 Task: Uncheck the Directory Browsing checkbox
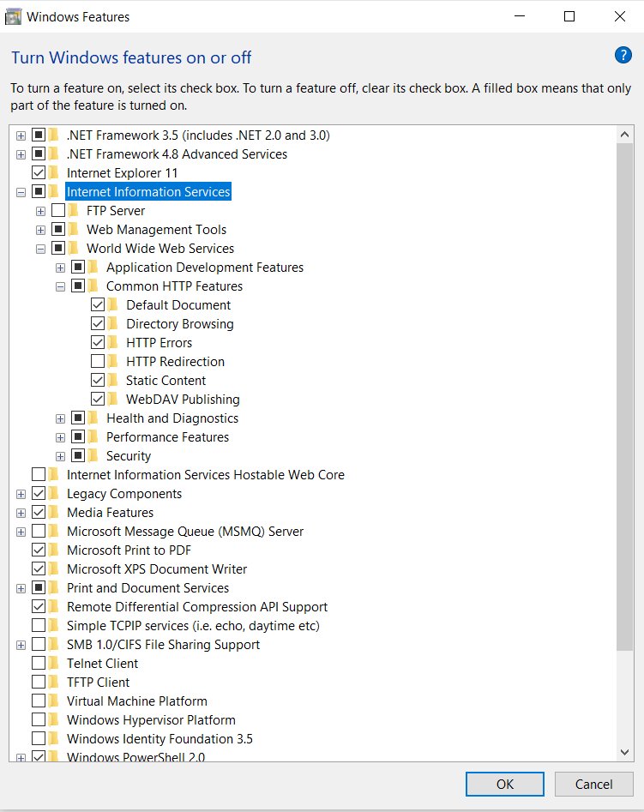(98, 323)
